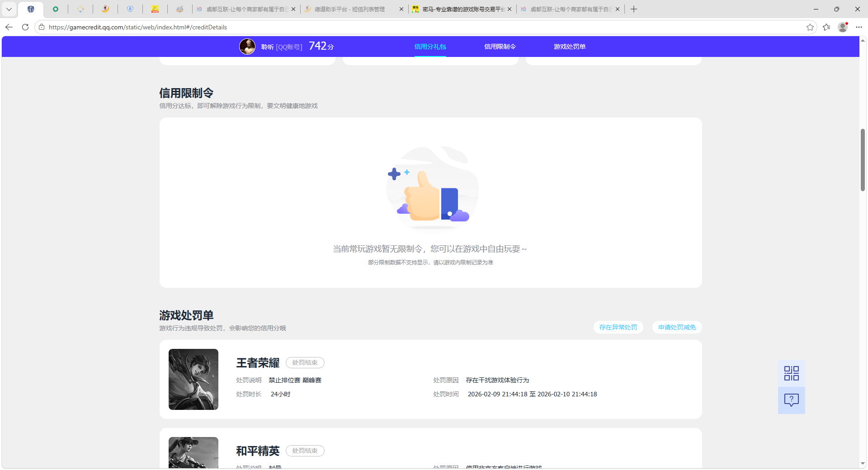Click the 信用限制令 section heading
Screen dimensions: 868x470
point(186,93)
